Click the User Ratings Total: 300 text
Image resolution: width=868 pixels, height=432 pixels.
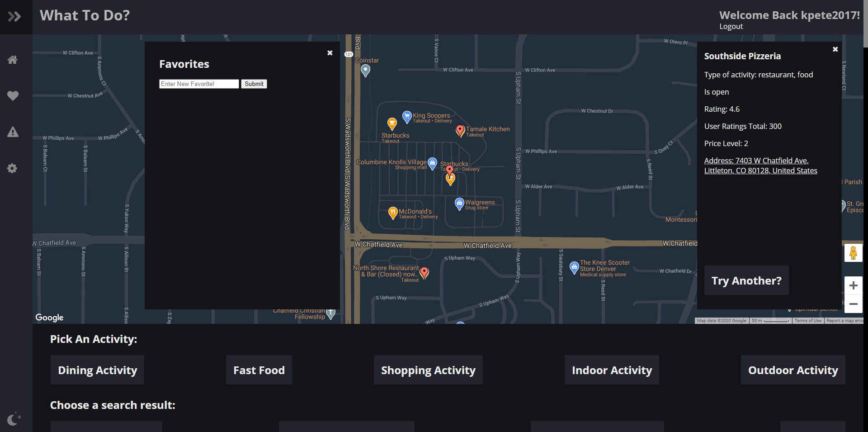coord(743,126)
